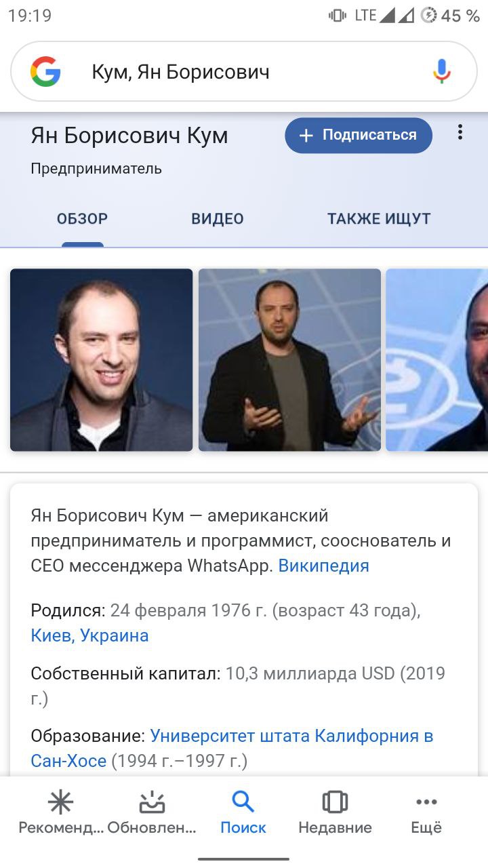Tap the search field with Кум, Ян Борисович
This screenshot has width=488, height=868.
[x=244, y=71]
